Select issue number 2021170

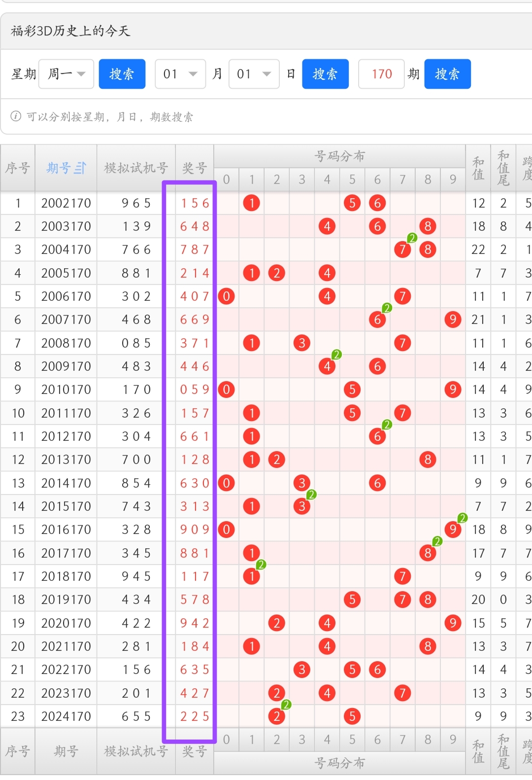66,646
